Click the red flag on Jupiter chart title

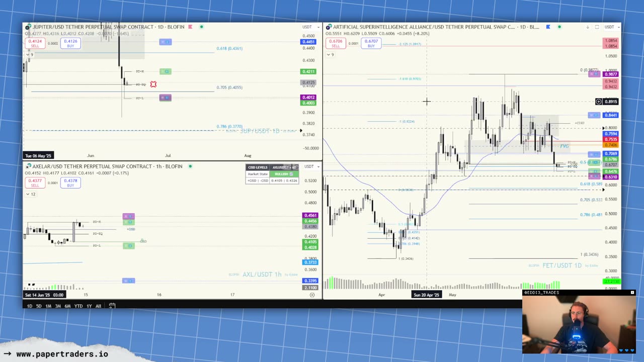pyautogui.click(x=190, y=27)
